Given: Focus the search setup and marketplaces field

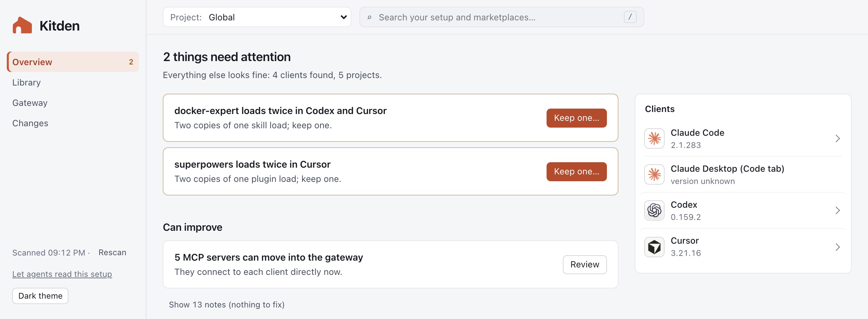Looking at the screenshot, I should pos(501,17).
